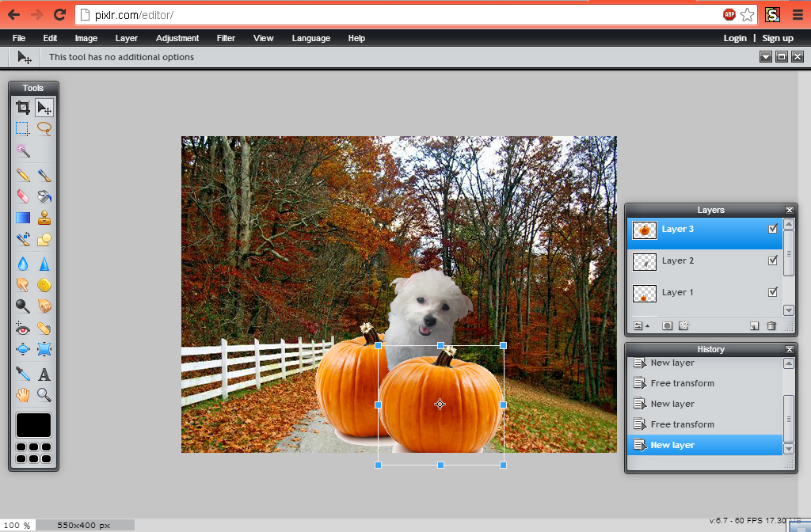Image resolution: width=811 pixels, height=532 pixels.
Task: Toggle Layer 2 visibility checkbox
Action: pos(773,260)
